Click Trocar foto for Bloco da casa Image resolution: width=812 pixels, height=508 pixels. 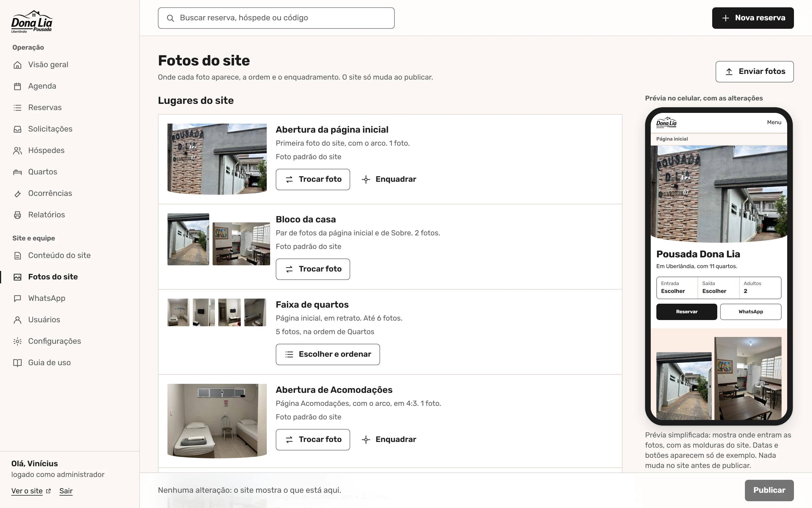(x=313, y=269)
